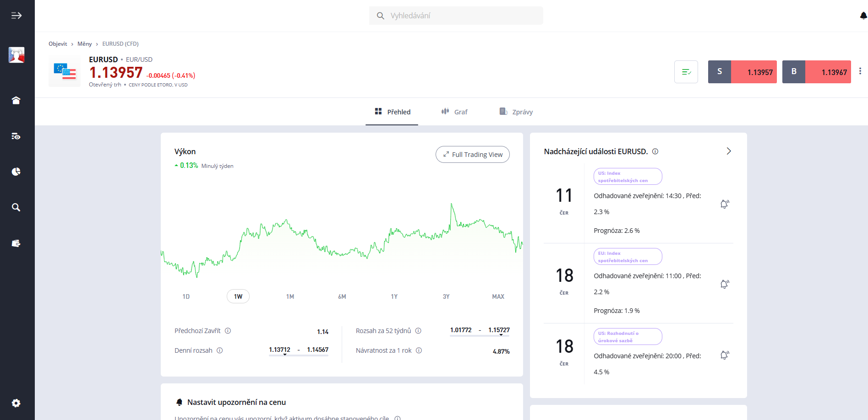Select the 1M chart period
Screen dimensions: 868x420
pyautogui.click(x=290, y=296)
